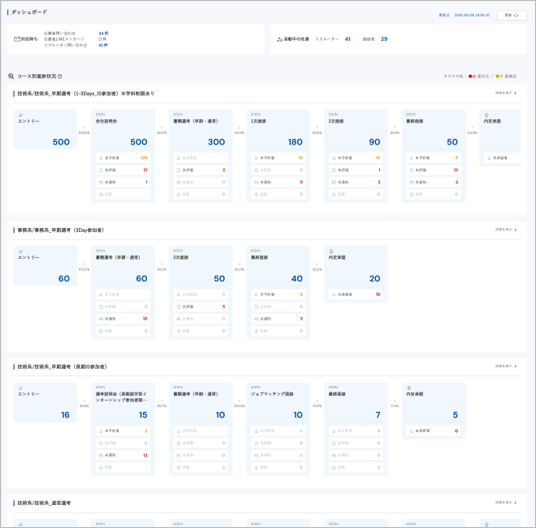
Task: Click the 未予約者 row showing 5 under 最終面接 50
Action: click(433, 158)
